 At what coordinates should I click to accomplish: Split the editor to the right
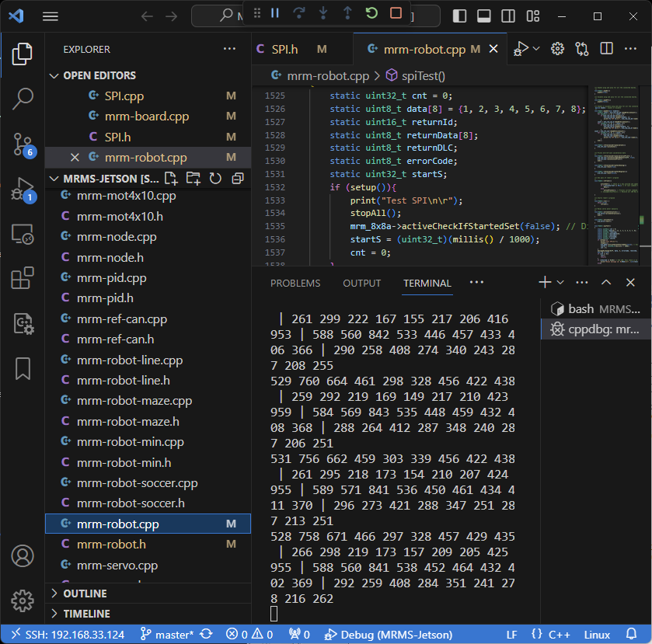coord(607,49)
